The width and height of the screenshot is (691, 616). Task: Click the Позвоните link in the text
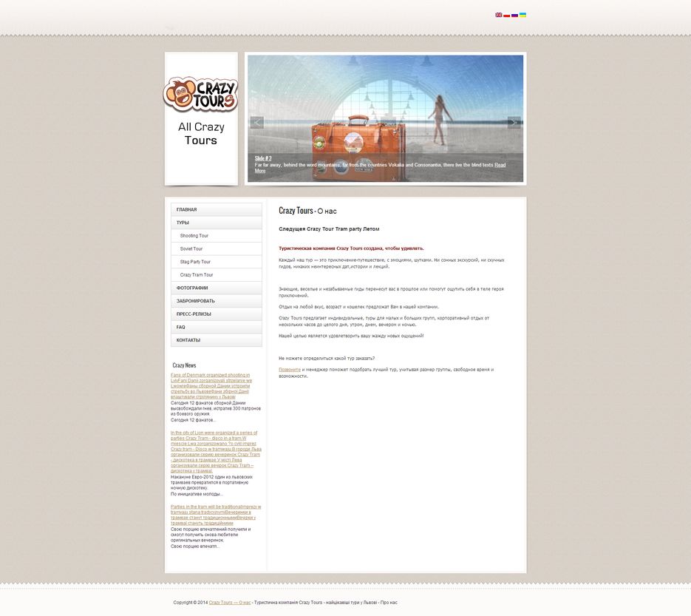pos(290,370)
